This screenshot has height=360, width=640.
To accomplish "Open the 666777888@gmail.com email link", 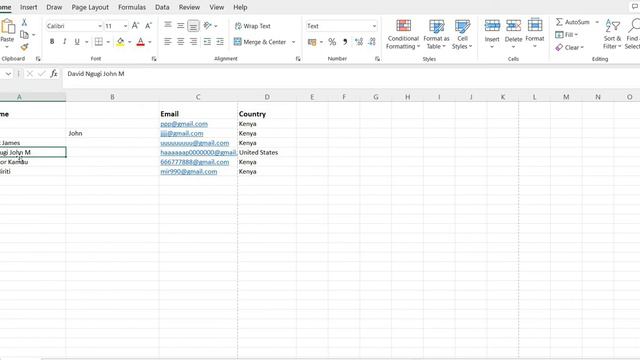I will 195,162.
